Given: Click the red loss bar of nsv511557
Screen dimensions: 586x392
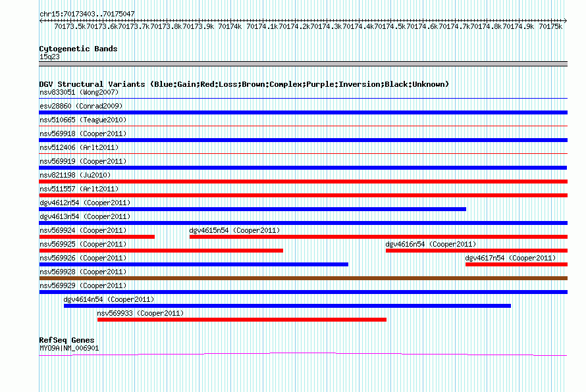Looking at the screenshot, I should click(303, 195).
